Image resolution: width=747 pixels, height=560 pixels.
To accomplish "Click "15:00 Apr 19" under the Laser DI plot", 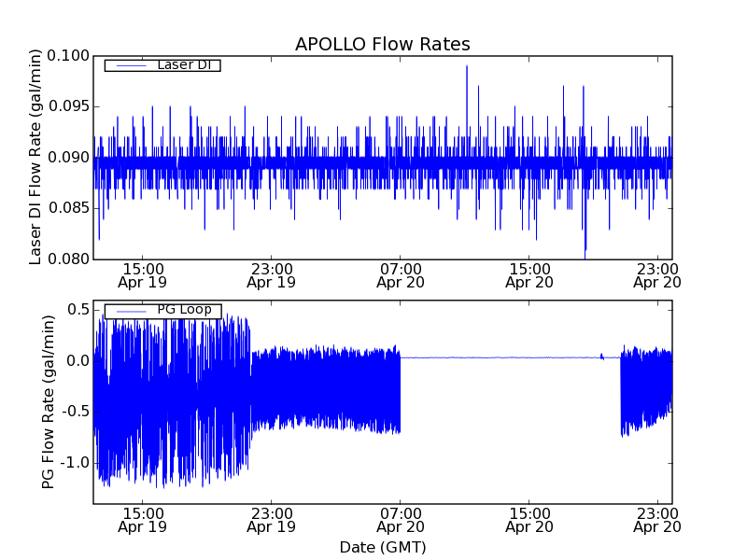I will click(x=143, y=275).
